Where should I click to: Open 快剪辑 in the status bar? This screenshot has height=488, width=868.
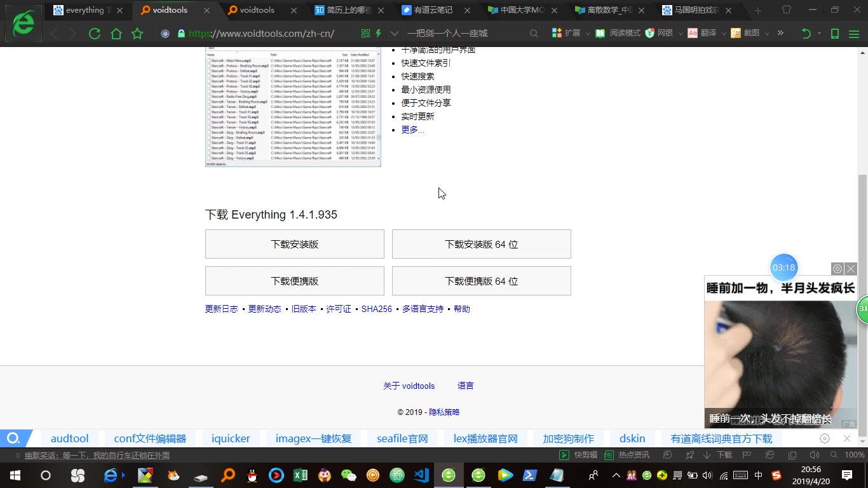click(578, 455)
